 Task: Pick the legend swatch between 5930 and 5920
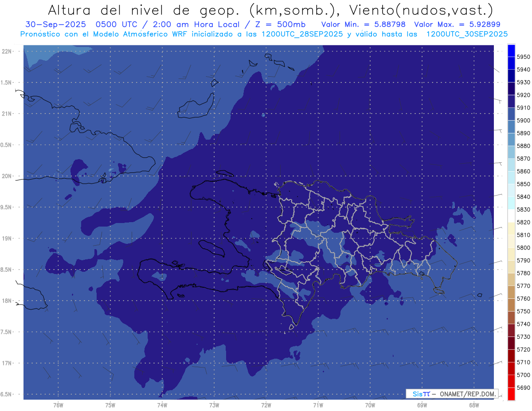point(511,89)
